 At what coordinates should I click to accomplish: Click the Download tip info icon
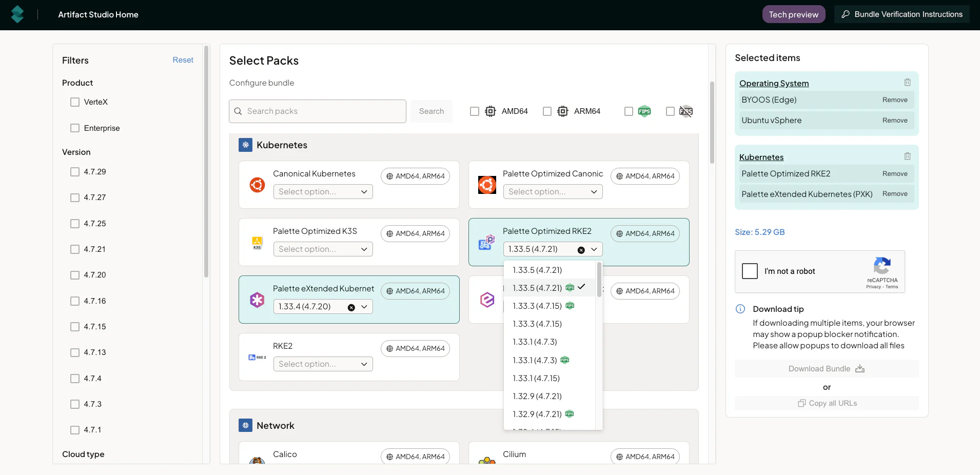click(x=740, y=309)
